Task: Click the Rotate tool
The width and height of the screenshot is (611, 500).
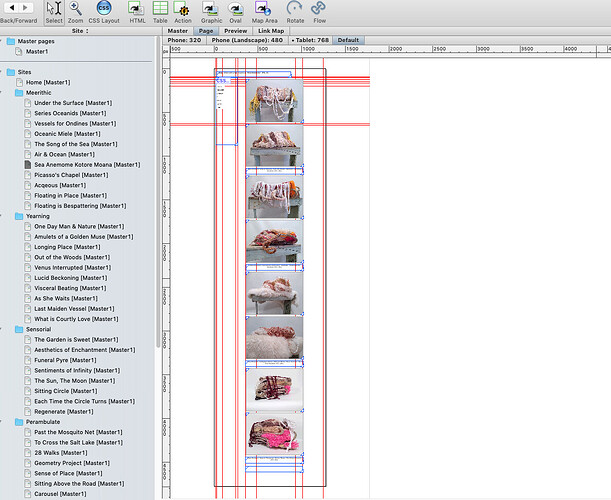Action: coord(295,12)
